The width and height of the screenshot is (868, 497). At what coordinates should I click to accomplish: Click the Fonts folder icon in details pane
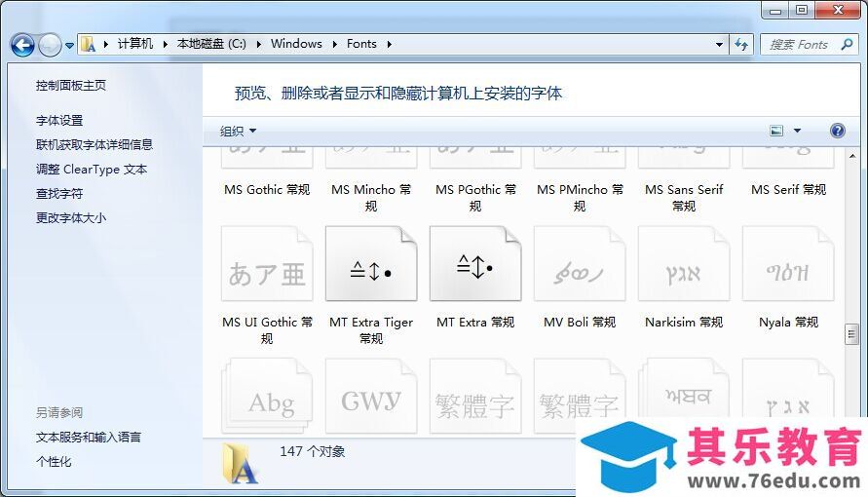coord(240,463)
